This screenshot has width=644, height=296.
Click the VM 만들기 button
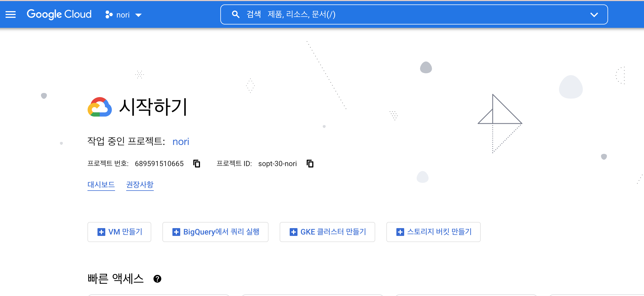(119, 232)
